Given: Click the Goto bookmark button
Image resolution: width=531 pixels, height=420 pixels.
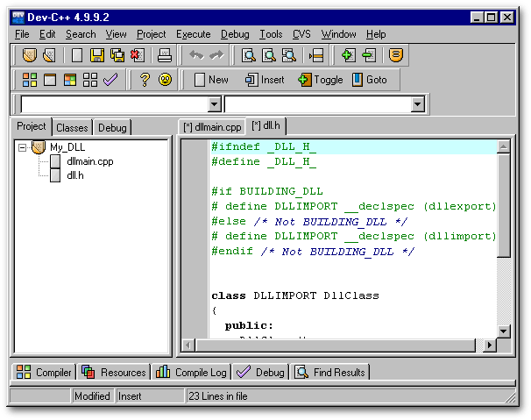Looking at the screenshot, I should (369, 80).
